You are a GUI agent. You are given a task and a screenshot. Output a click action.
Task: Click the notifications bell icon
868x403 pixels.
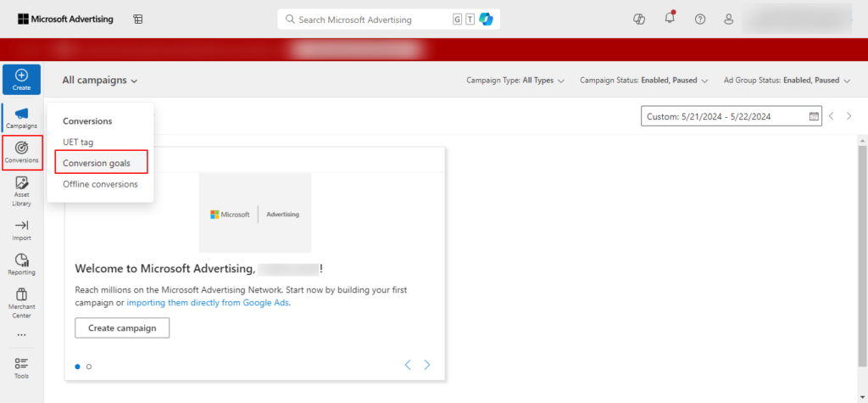(670, 20)
